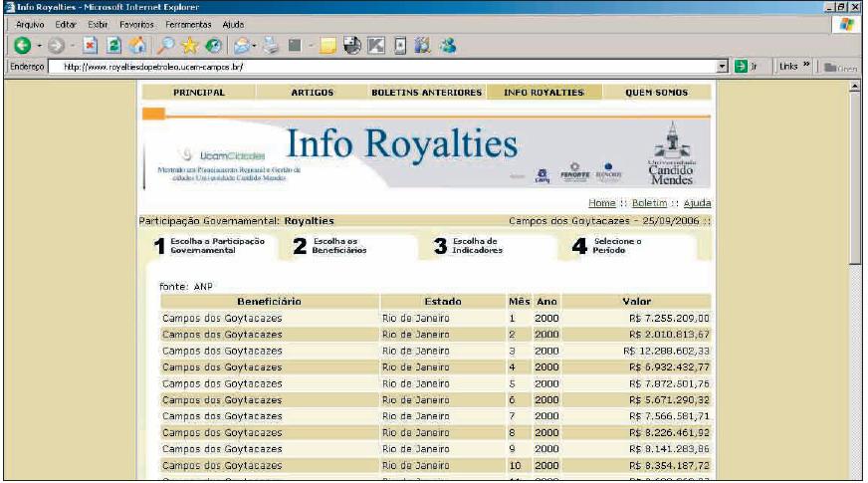Refresh the page with the reload icon
Image resolution: width=868 pixels, height=483 pixels.
(x=113, y=45)
